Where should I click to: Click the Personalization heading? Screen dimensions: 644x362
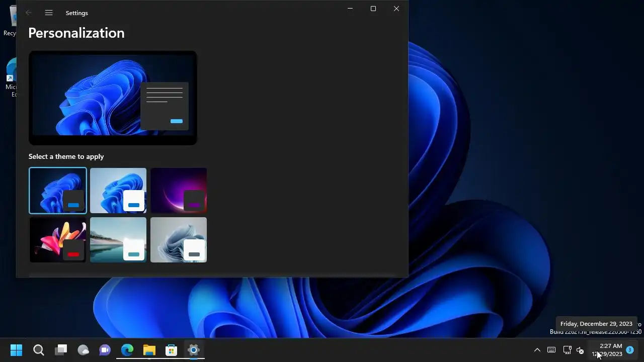tap(76, 33)
